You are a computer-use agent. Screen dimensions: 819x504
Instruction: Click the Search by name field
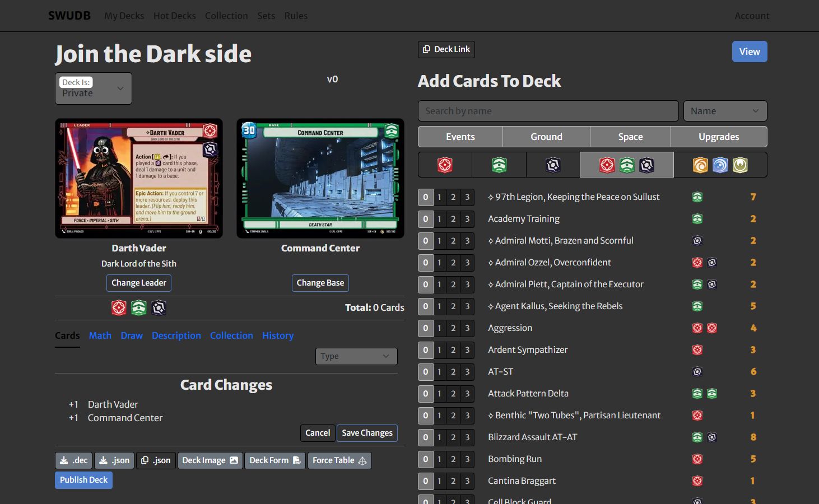(548, 111)
